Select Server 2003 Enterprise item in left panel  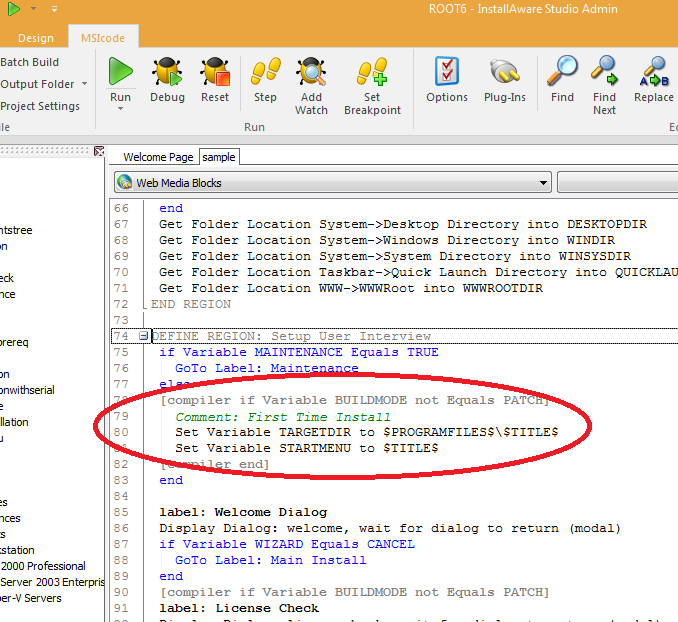[x=52, y=582]
